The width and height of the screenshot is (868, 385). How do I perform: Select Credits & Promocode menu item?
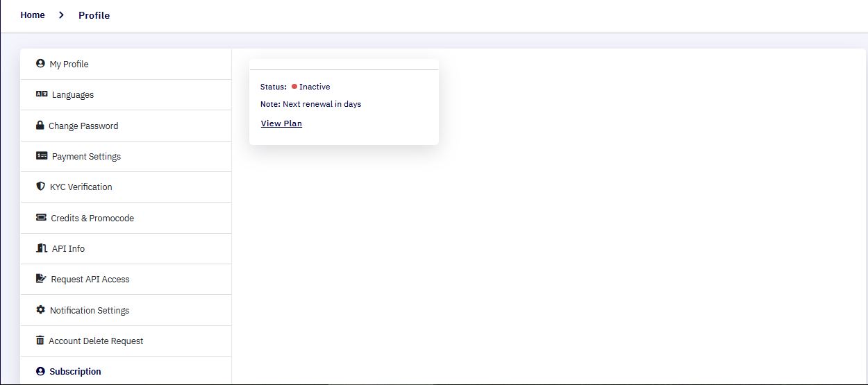pyautogui.click(x=126, y=218)
